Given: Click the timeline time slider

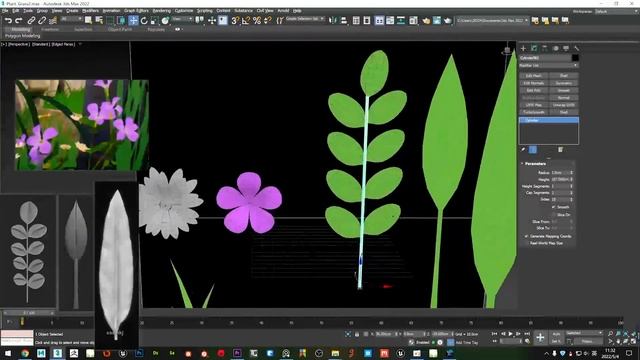Looking at the screenshot, I should click(29, 313).
